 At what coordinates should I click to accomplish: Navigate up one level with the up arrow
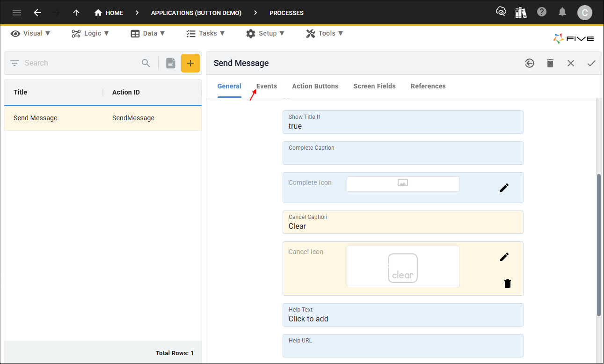click(x=76, y=13)
